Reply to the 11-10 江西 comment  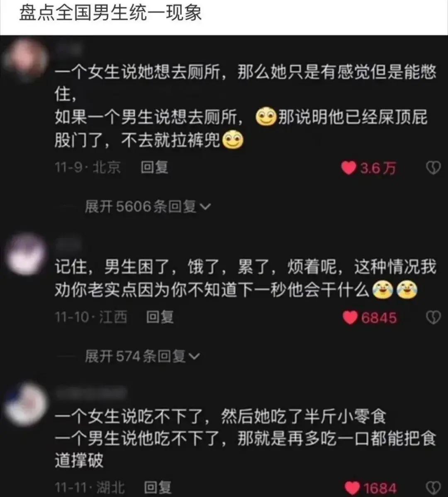coord(160,317)
